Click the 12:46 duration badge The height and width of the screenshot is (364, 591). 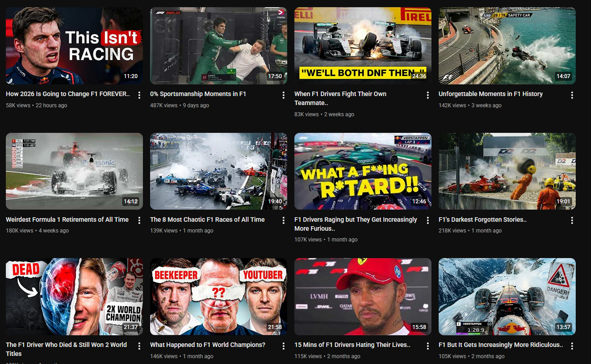click(x=419, y=202)
